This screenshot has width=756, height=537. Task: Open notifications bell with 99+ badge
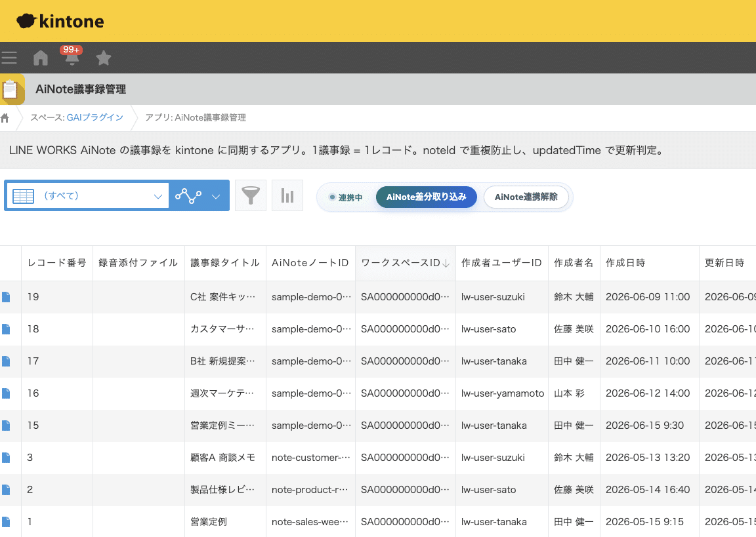click(x=72, y=56)
